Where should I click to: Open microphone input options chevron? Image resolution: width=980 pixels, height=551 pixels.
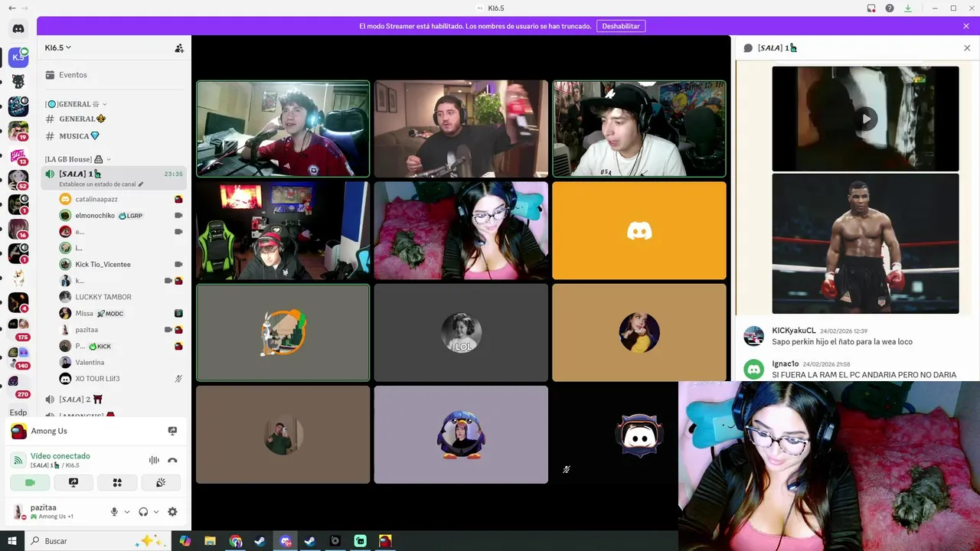click(127, 512)
